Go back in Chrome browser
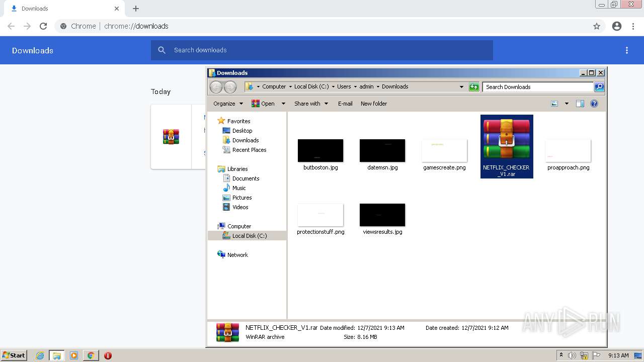This screenshot has width=644, height=362. pyautogui.click(x=11, y=26)
